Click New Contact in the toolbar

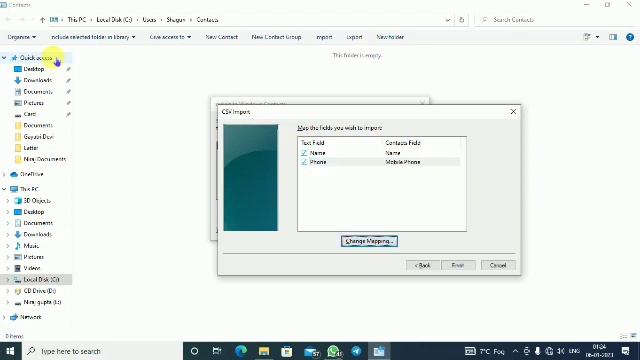(x=222, y=37)
